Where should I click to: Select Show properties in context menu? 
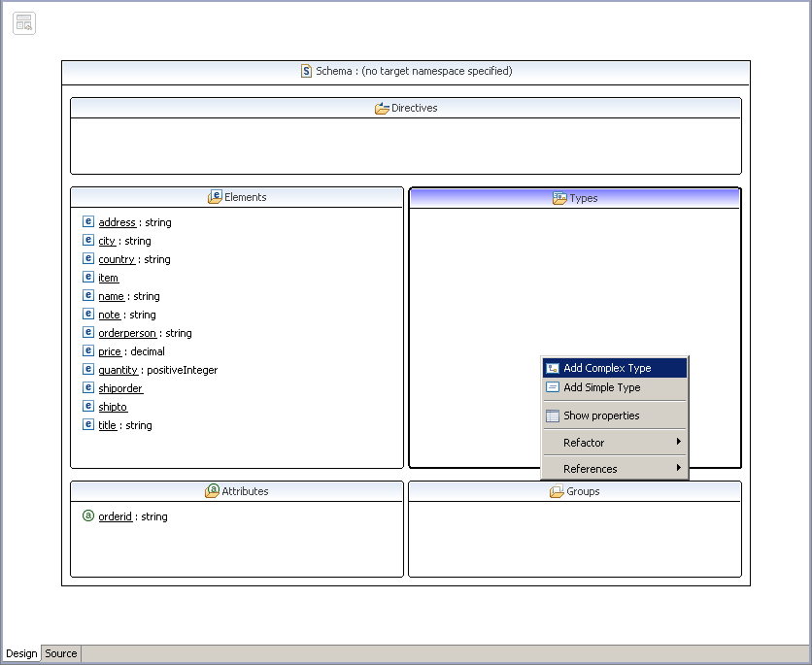tap(615, 416)
